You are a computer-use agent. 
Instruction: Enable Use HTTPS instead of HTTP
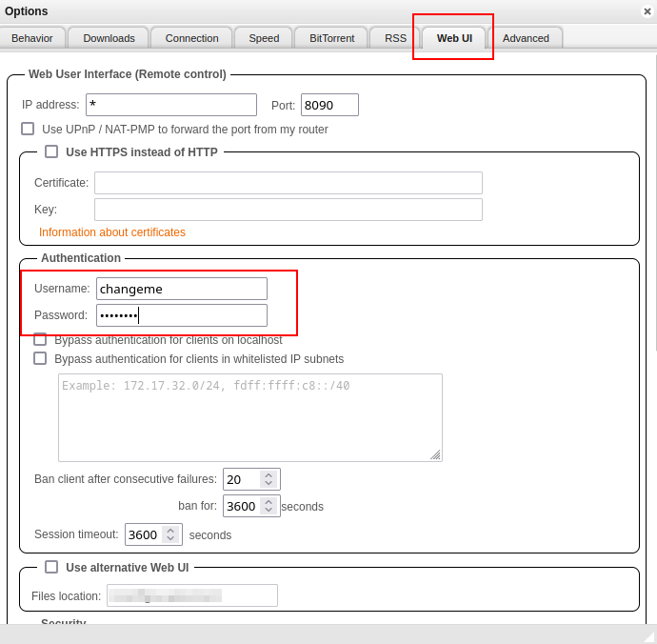tap(51, 151)
